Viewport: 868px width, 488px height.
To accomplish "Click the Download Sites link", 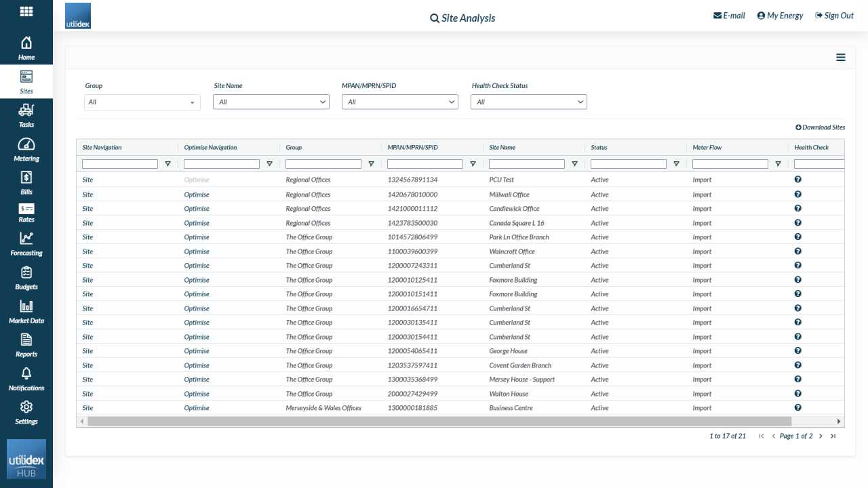I will (821, 127).
